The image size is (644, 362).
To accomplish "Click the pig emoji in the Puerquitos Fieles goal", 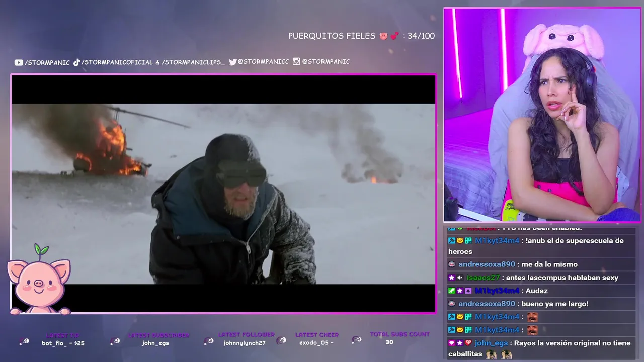I will point(384,36).
